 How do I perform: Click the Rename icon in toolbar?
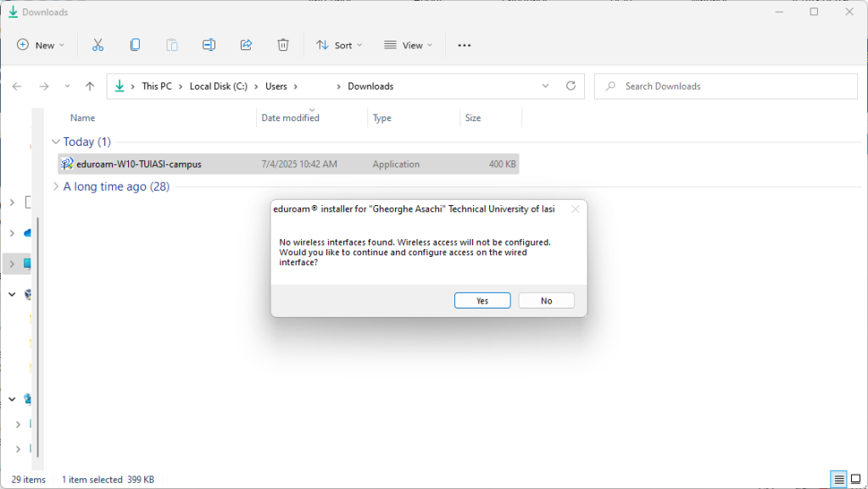coord(209,46)
